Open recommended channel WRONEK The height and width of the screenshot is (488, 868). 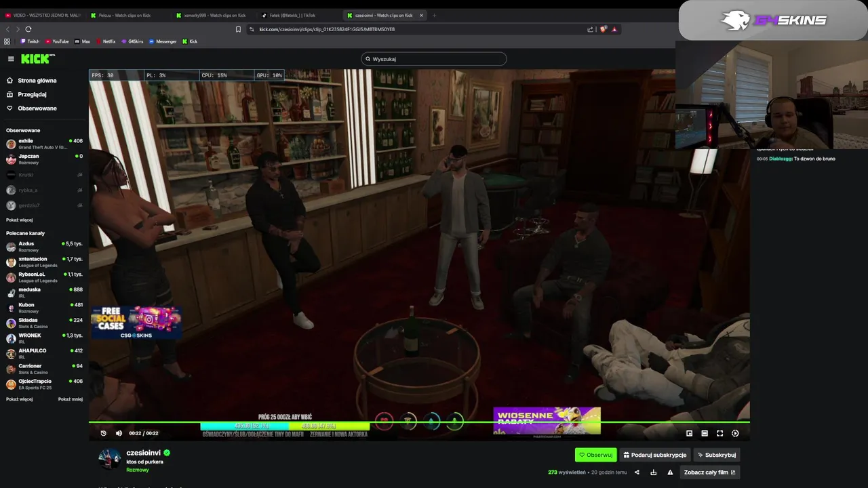click(44, 338)
